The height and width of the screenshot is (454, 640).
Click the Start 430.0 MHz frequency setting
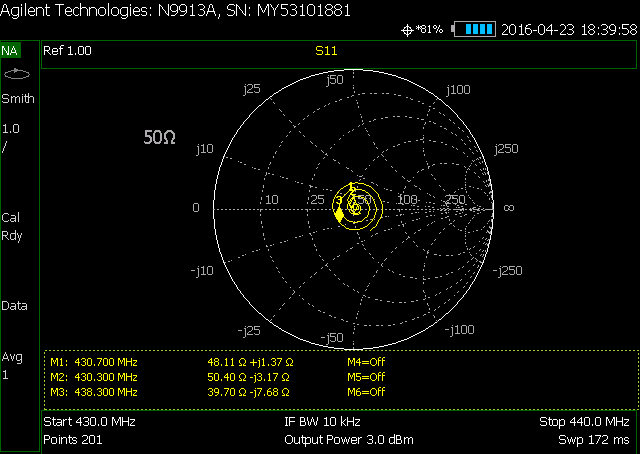tap(89, 422)
